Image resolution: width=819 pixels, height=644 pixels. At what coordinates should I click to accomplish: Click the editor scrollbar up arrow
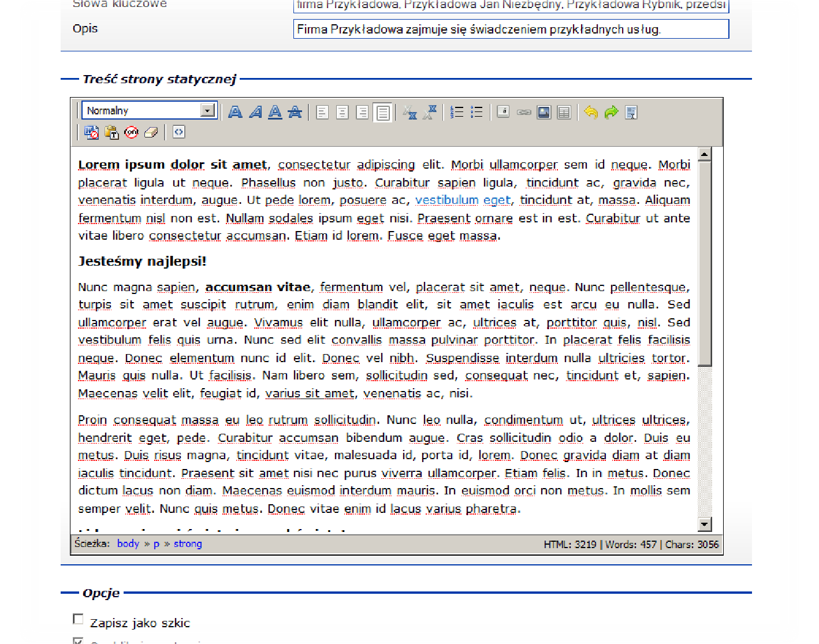pos(704,154)
